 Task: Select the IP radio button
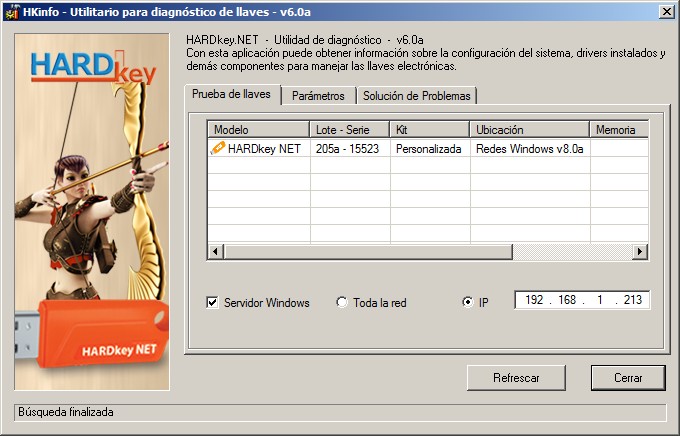click(468, 302)
